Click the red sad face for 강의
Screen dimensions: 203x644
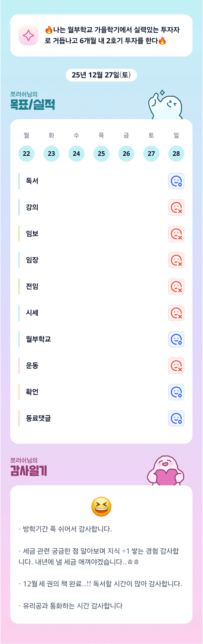point(176,208)
